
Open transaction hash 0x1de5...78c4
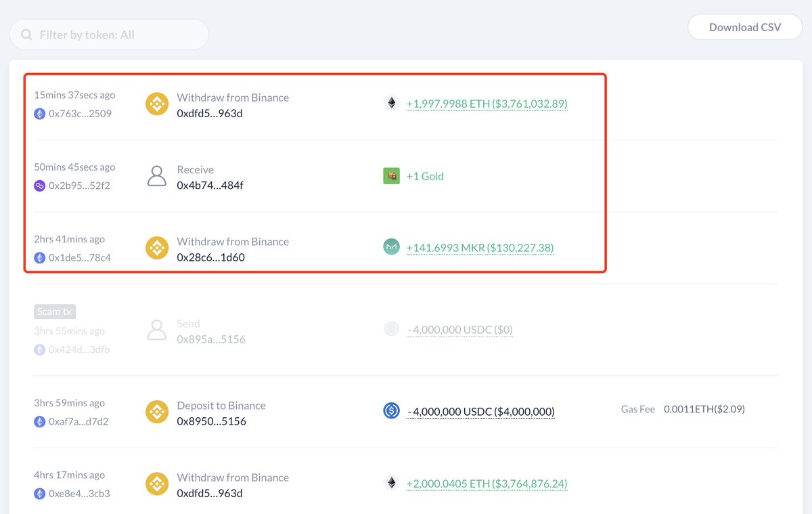[80, 257]
